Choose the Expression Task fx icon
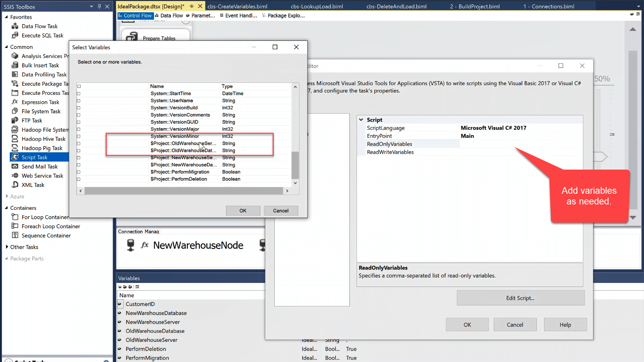The width and height of the screenshot is (644, 362). coord(15,102)
